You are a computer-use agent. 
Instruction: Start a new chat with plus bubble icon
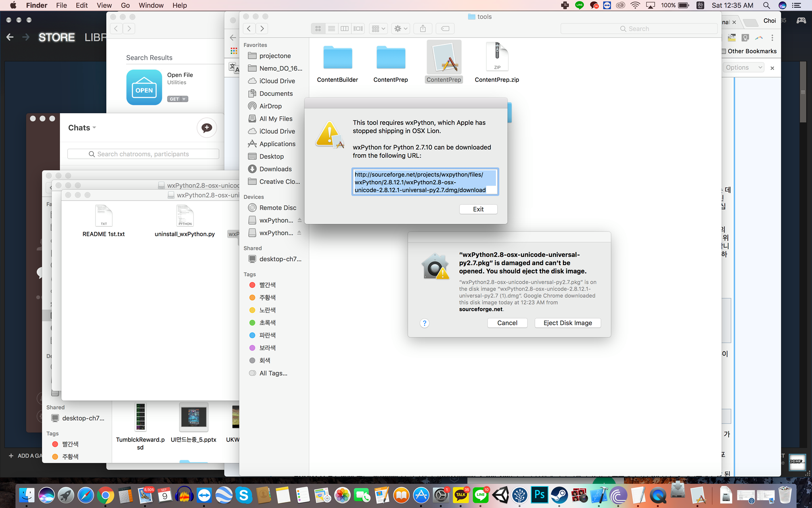coord(207,128)
